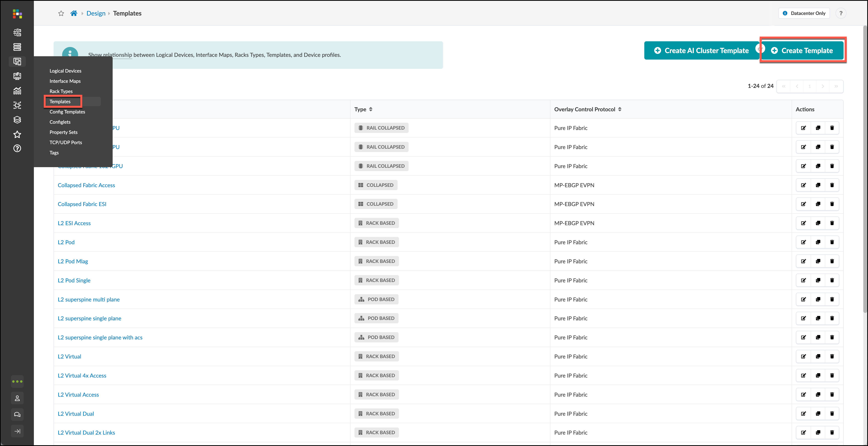Toggle the Datacenter Only indicator
Screen dimensions: 868x446
point(804,13)
